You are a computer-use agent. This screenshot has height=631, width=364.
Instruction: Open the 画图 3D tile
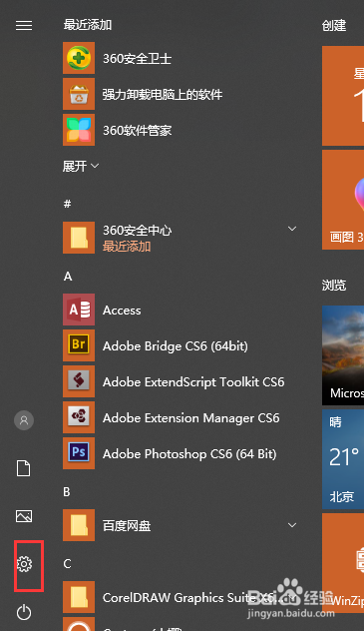pyautogui.click(x=343, y=200)
